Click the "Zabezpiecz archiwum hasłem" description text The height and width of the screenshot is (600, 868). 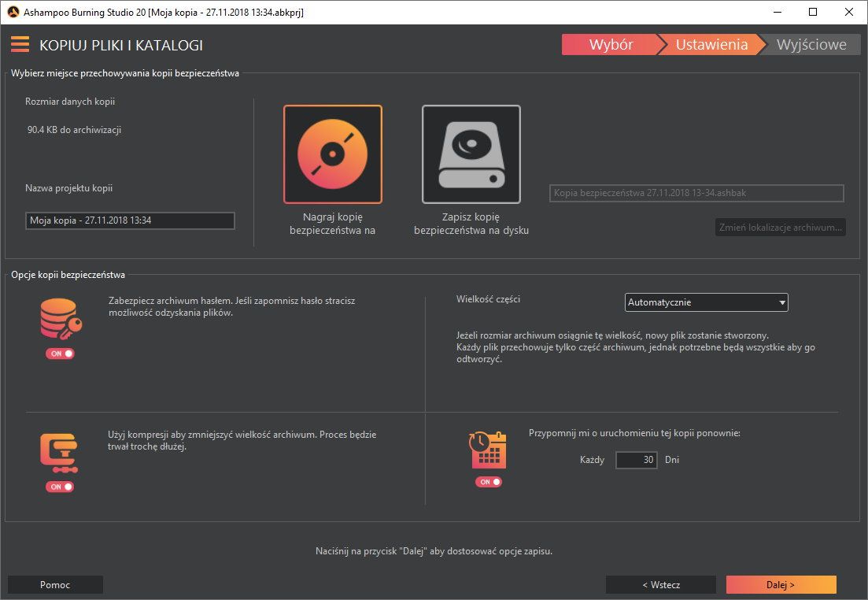[x=232, y=307]
